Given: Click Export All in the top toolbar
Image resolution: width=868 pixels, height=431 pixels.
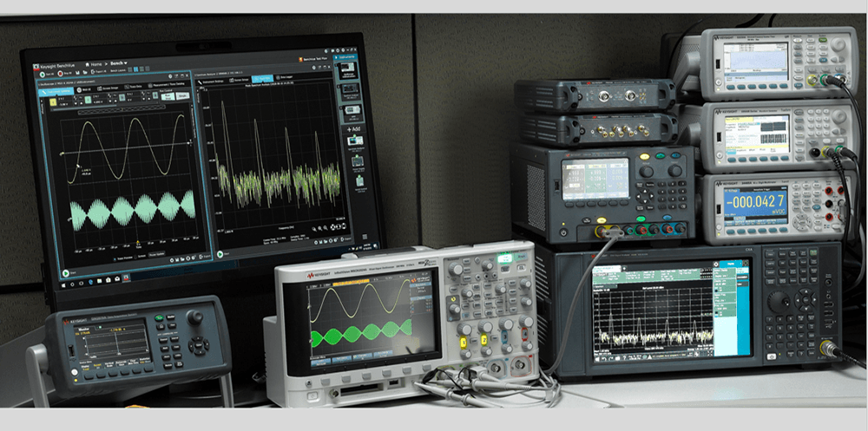Looking at the screenshot, I should [x=99, y=71].
